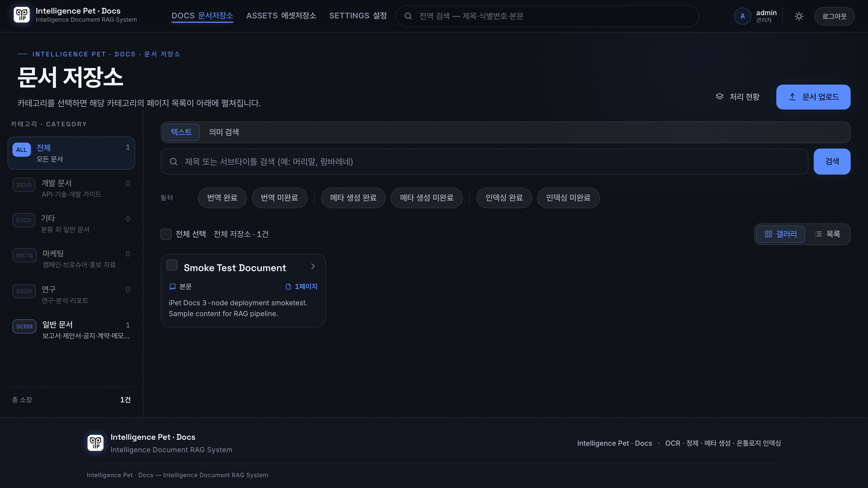Open 처리 현황 status
This screenshot has width=868, height=488.
pyautogui.click(x=738, y=97)
